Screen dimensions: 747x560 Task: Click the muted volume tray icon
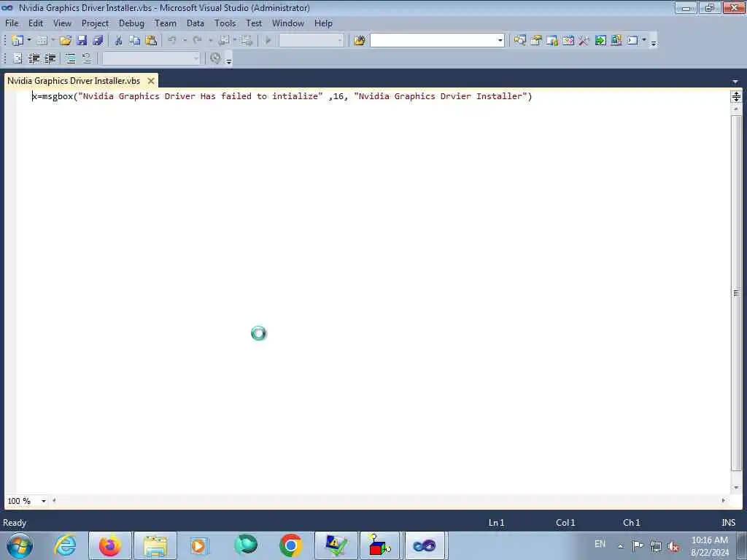click(673, 546)
